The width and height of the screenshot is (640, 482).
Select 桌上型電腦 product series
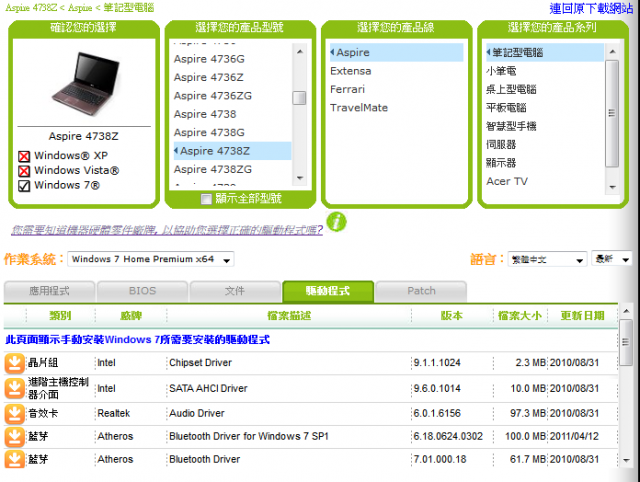pos(511,89)
